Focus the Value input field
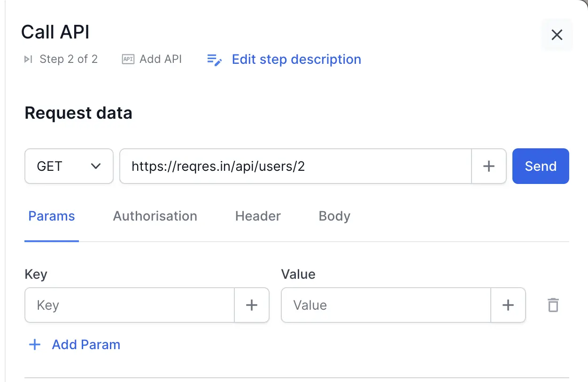 point(386,305)
